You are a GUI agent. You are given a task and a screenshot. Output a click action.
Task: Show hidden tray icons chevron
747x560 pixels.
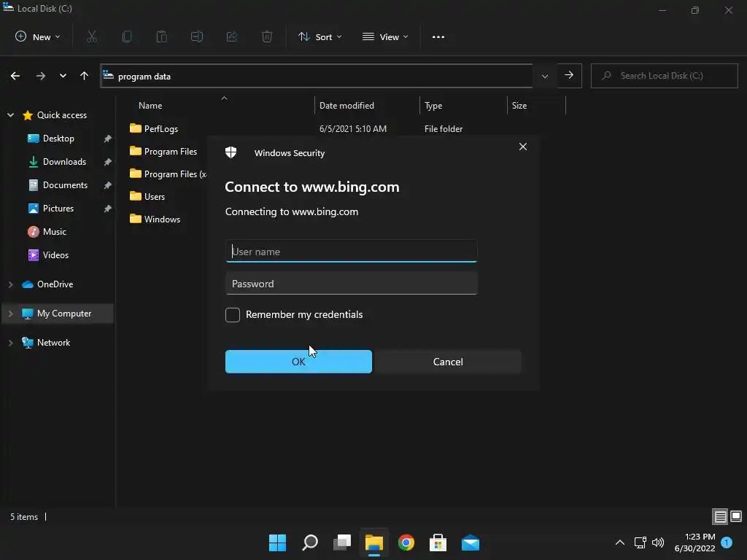click(620, 542)
